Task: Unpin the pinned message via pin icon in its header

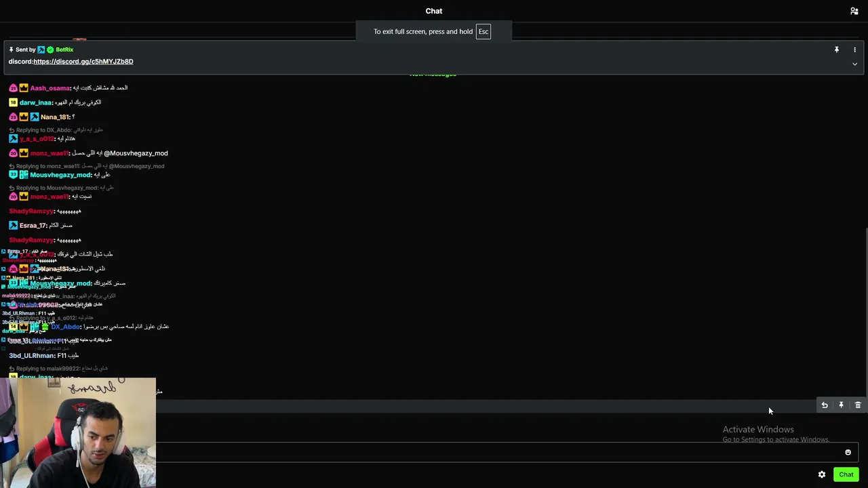Action: tap(837, 49)
